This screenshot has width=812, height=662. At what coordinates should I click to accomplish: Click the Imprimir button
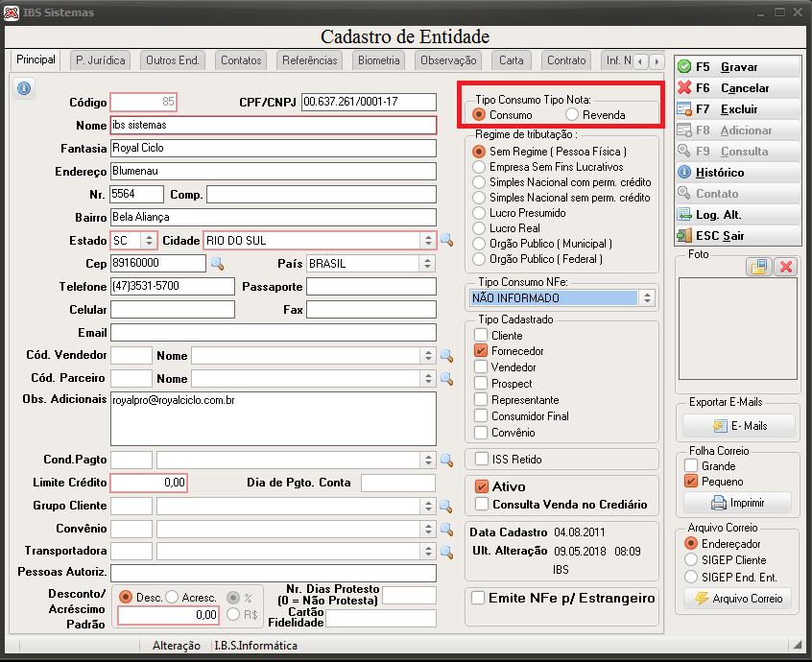(738, 503)
